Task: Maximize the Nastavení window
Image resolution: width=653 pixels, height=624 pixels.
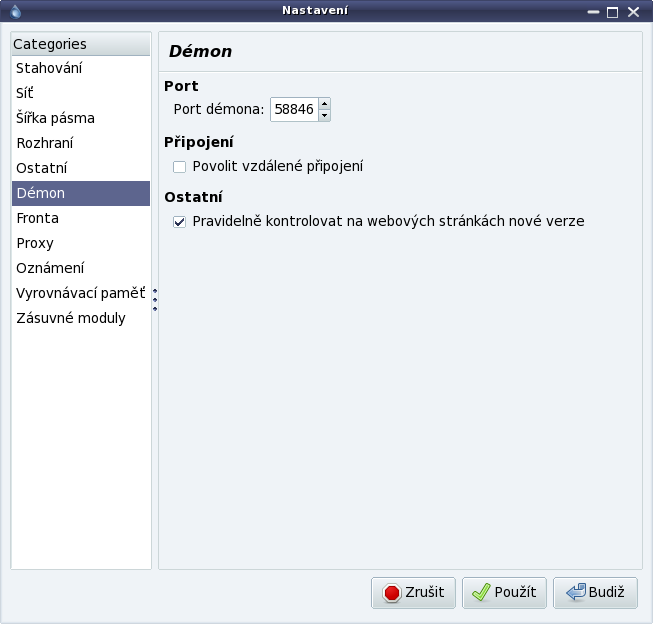Action: point(612,12)
